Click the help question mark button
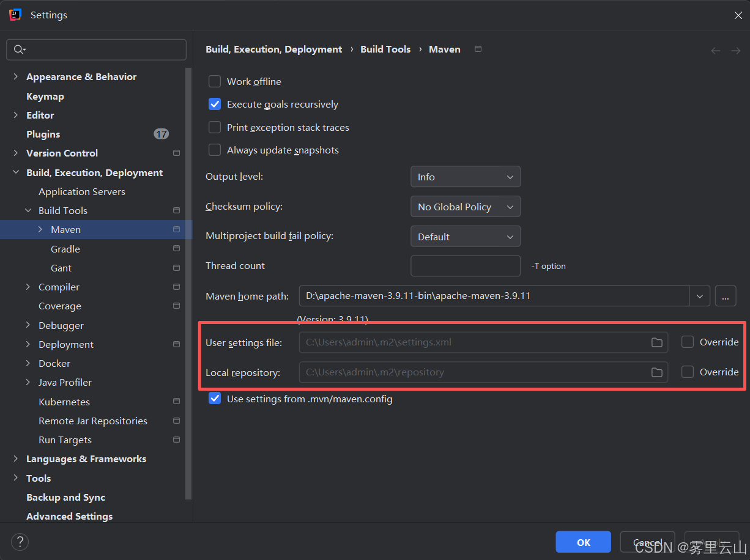Image resolution: width=750 pixels, height=560 pixels. 20,542
